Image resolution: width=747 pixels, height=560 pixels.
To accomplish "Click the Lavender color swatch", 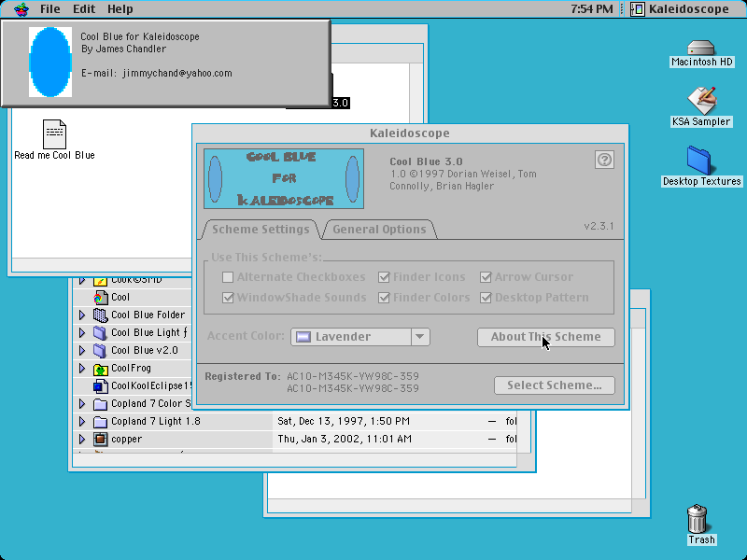I will pos(303,337).
